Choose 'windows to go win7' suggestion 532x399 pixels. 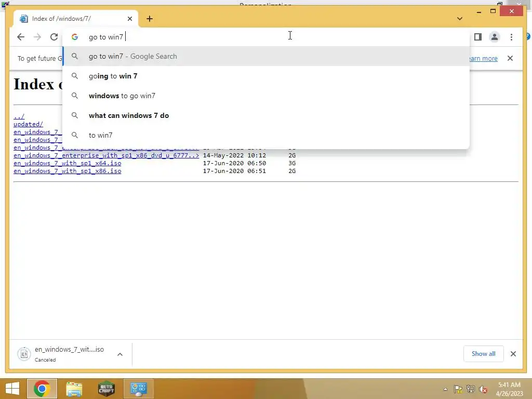click(267, 96)
